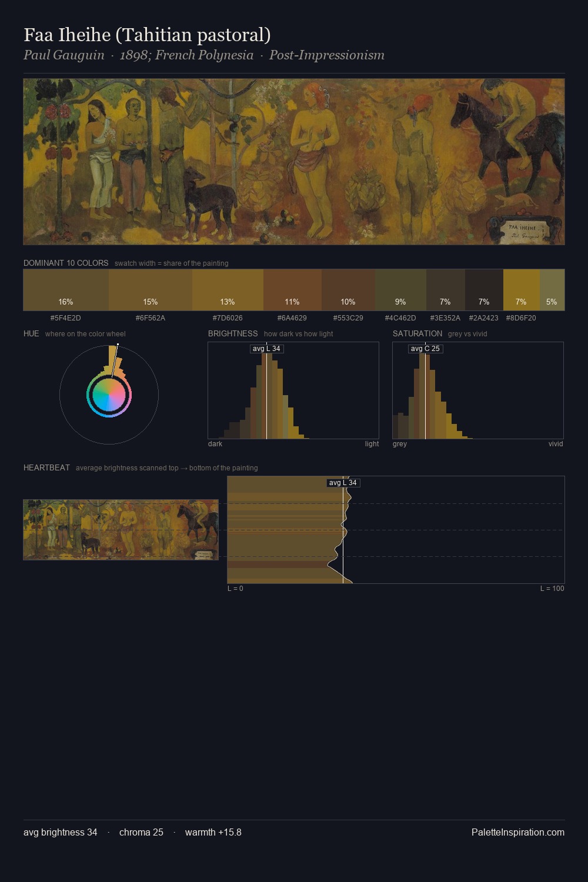Choose the golden swatch above the #8D6F20 label

click(521, 290)
